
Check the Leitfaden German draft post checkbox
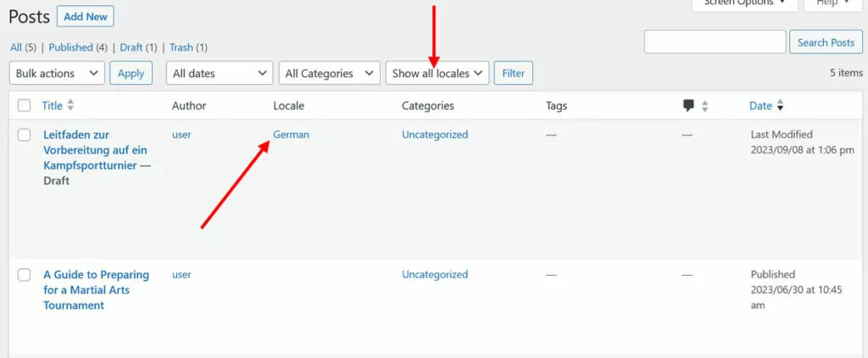click(25, 135)
